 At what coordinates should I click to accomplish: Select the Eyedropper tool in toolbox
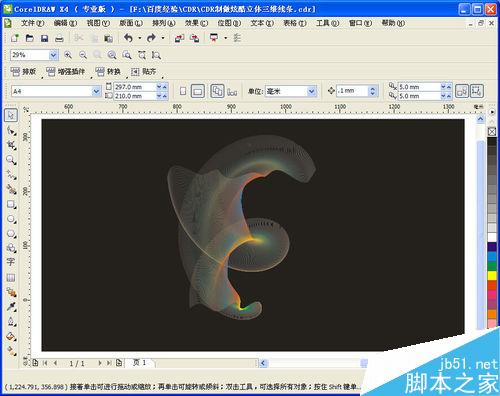click(x=11, y=307)
